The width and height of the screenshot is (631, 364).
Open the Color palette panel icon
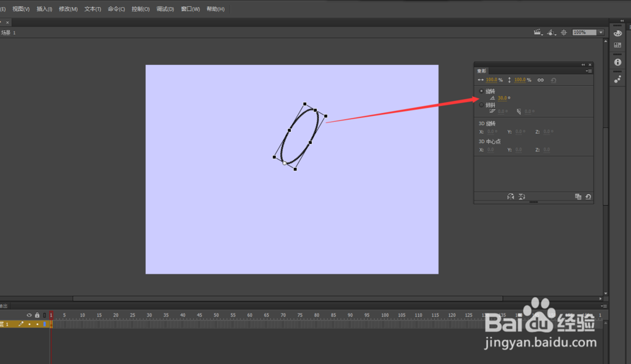point(618,33)
